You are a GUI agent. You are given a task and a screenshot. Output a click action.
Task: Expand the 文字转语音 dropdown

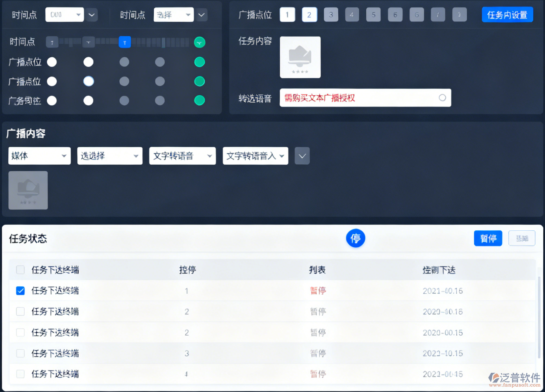pyautogui.click(x=182, y=156)
